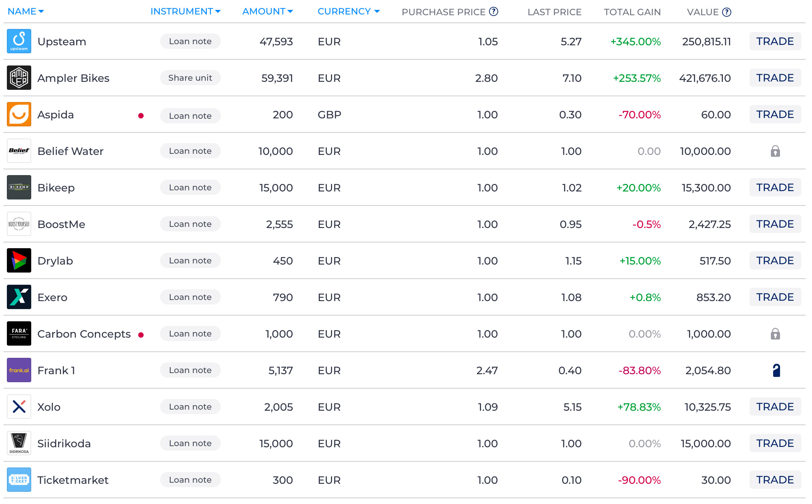Click the 10,325.75 value for Xolo
The width and height of the screenshot is (812, 504).
click(708, 407)
